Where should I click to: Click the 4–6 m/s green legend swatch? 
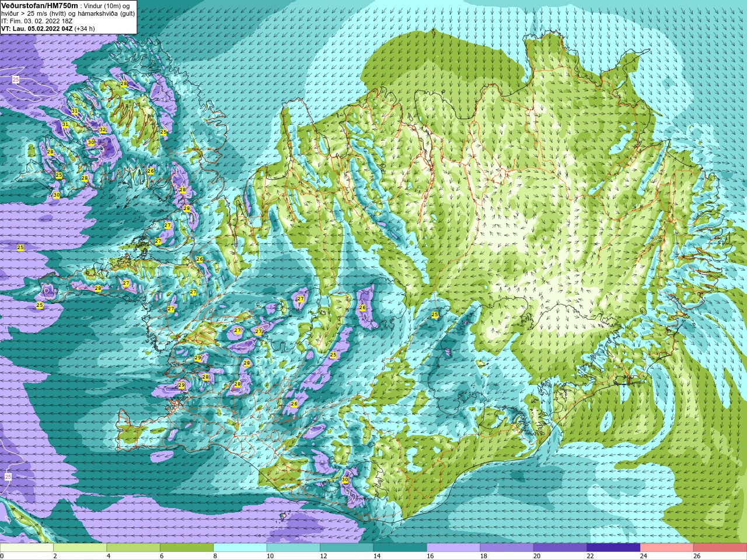134,548
